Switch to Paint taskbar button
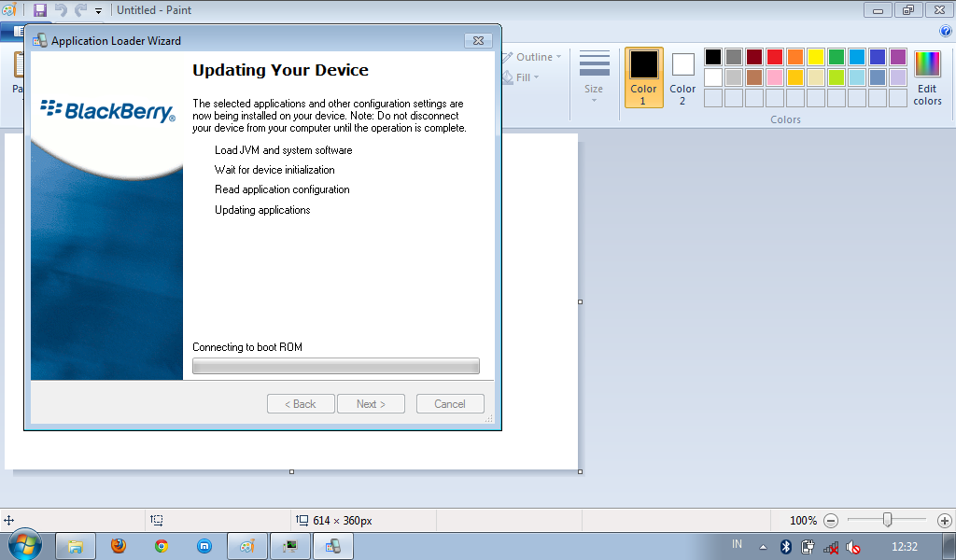The image size is (956, 560). pos(246,546)
